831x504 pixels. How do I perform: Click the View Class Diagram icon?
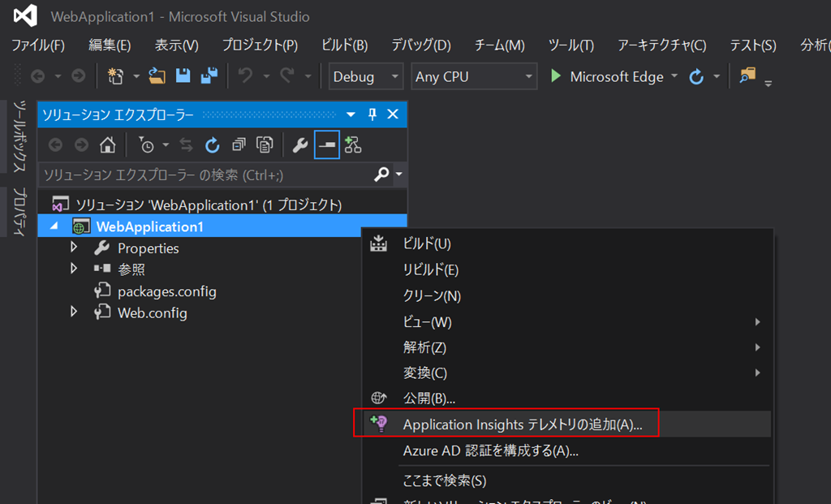point(353,144)
